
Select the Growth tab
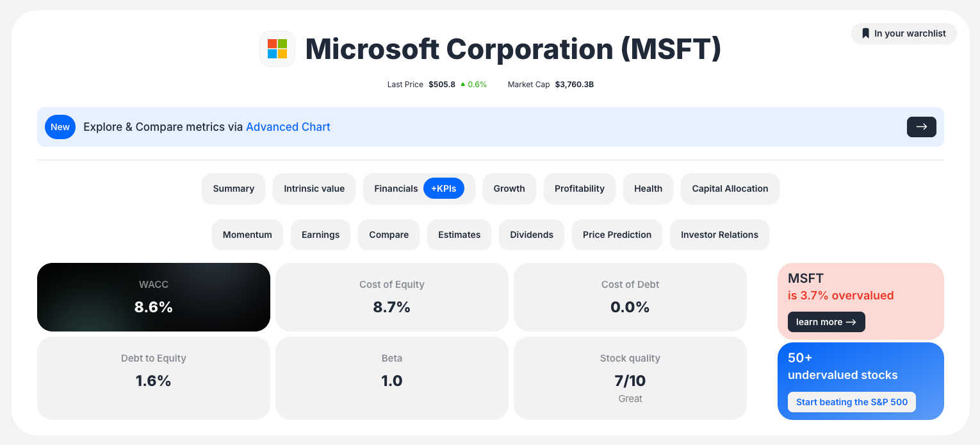(509, 189)
